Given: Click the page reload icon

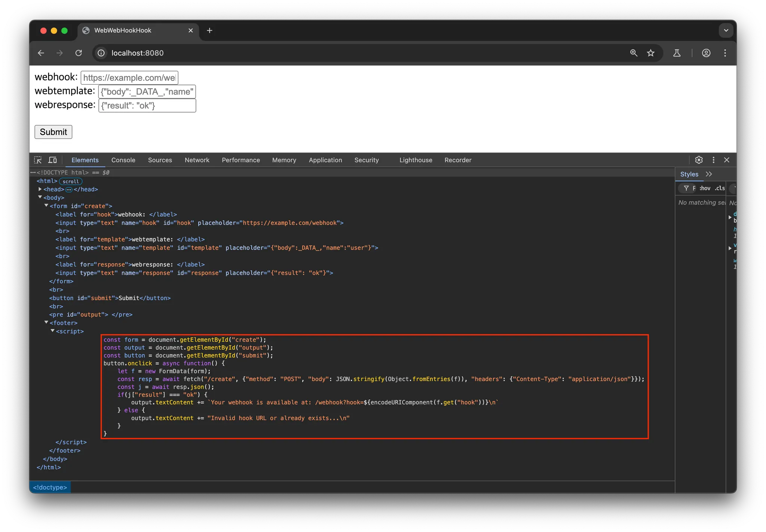Looking at the screenshot, I should point(79,53).
